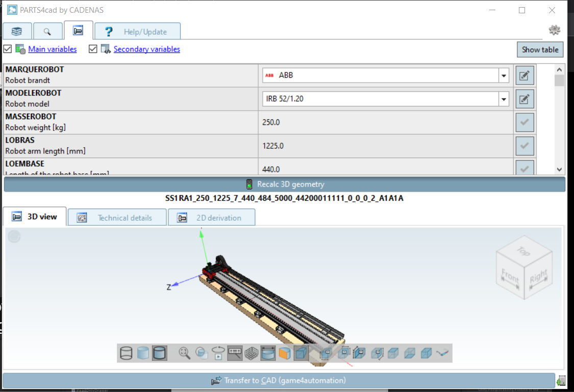Screen dimensions: 574x392
Task: Select the left side view cube icon
Action: coord(359,353)
